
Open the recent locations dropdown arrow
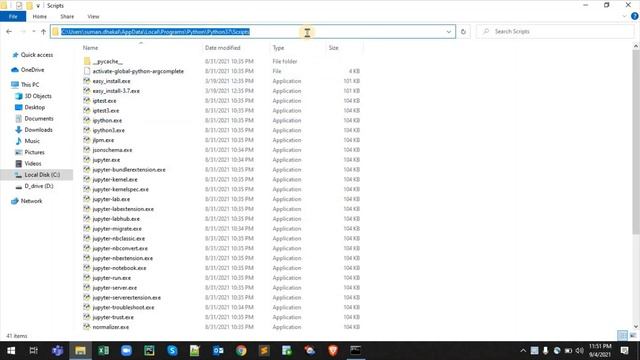(x=33, y=31)
